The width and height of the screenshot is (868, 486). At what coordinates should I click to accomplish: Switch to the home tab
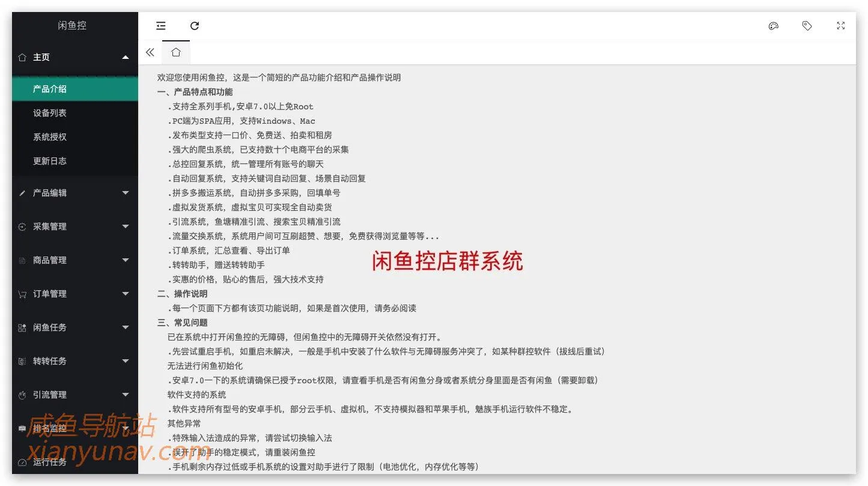point(175,52)
